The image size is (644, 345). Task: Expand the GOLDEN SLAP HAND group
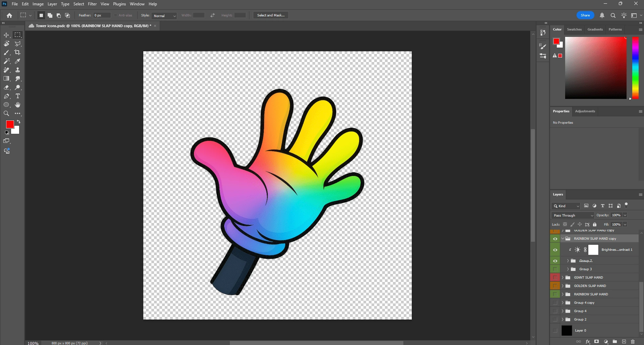coord(563,286)
